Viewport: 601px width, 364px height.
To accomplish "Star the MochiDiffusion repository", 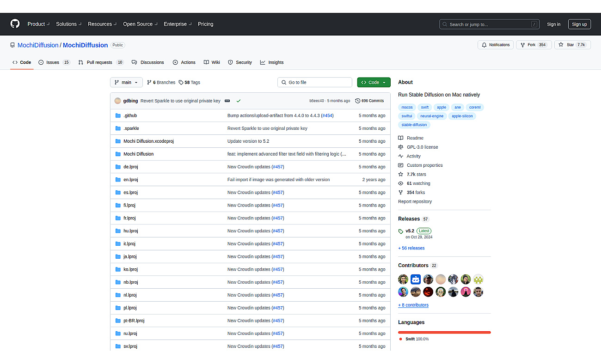I will (572, 45).
